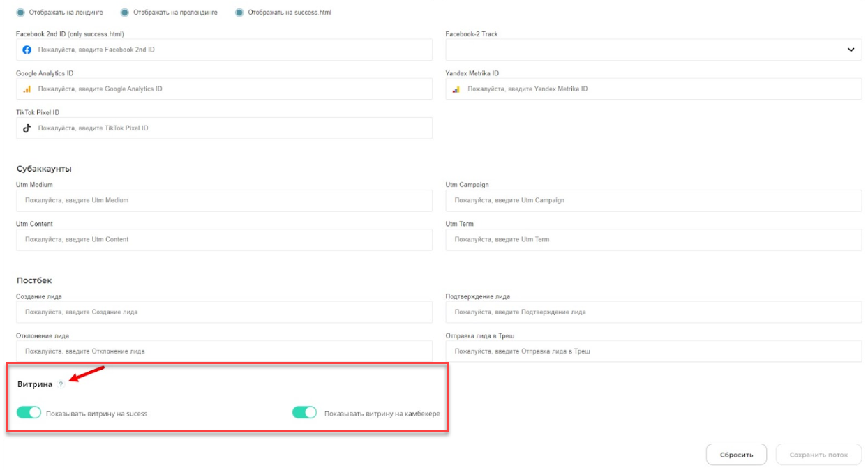The image size is (868, 470).
Task: Click the Сбросить button
Action: tap(736, 455)
